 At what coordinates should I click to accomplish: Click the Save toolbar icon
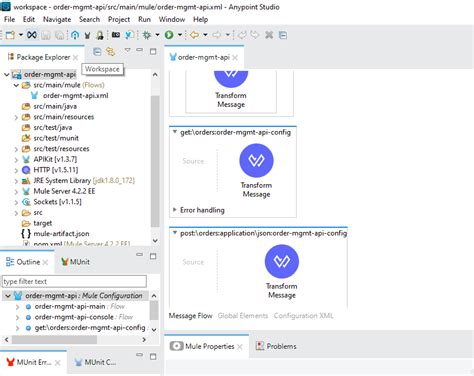click(x=46, y=35)
